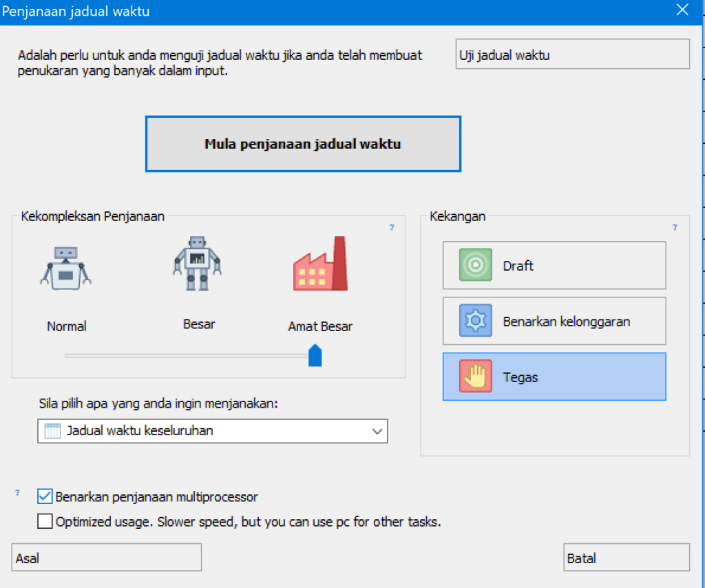The image size is (705, 588).
Task: Select the Besar robot icon
Action: 198,263
